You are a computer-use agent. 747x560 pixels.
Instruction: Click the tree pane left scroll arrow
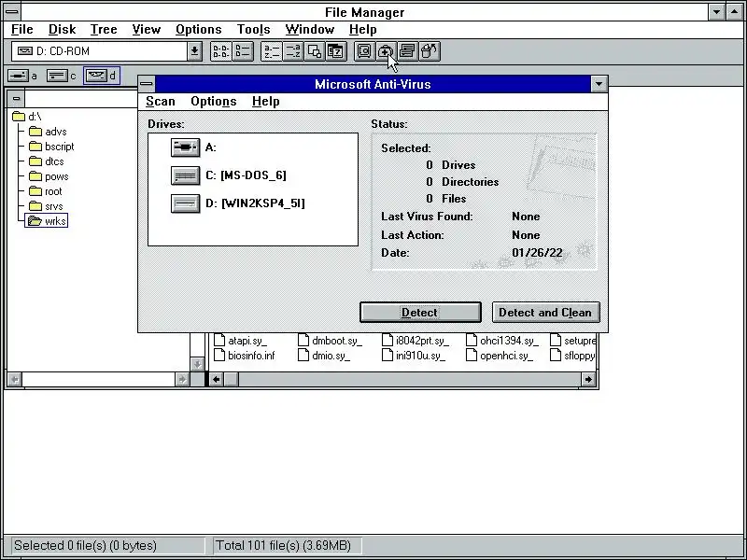(x=15, y=379)
